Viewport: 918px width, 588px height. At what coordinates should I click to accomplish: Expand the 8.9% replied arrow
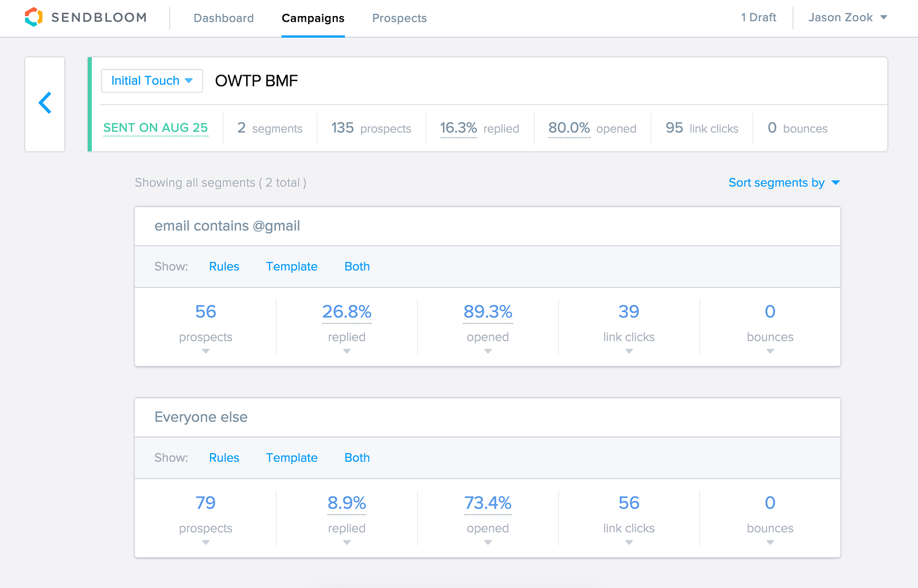pyautogui.click(x=347, y=542)
